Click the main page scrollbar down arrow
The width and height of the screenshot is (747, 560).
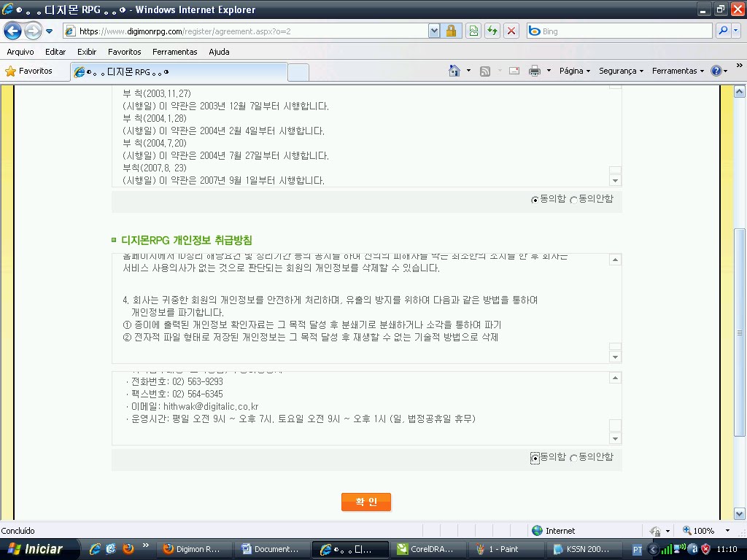pyautogui.click(x=740, y=514)
